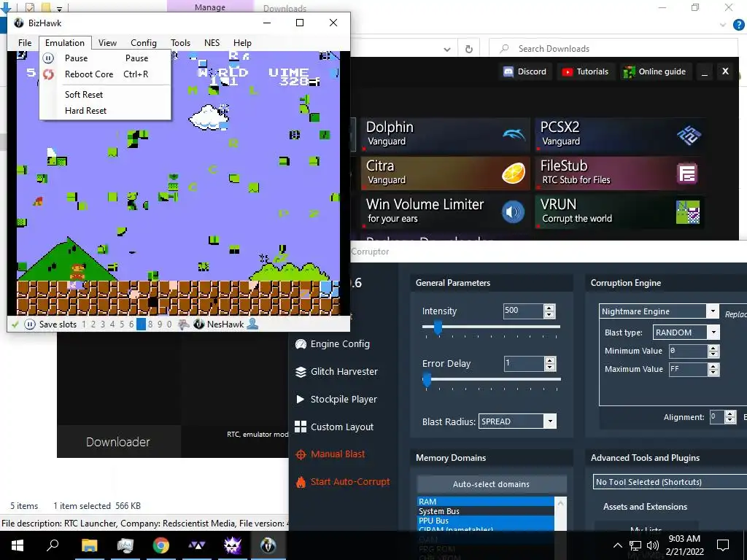Toggle RAM memory domain selection

pos(485,502)
